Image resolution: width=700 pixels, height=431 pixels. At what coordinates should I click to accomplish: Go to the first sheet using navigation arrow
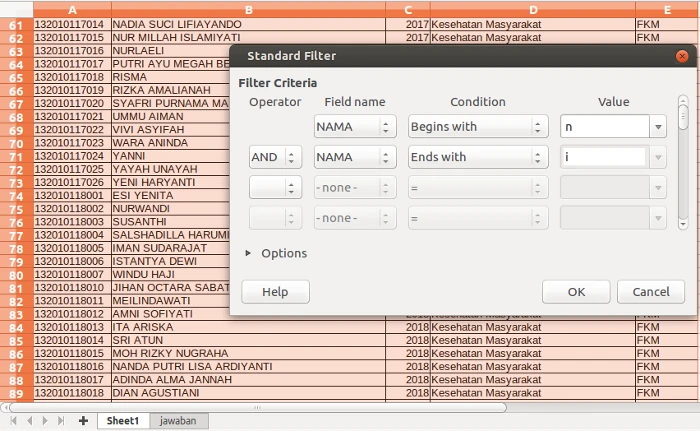(13, 421)
